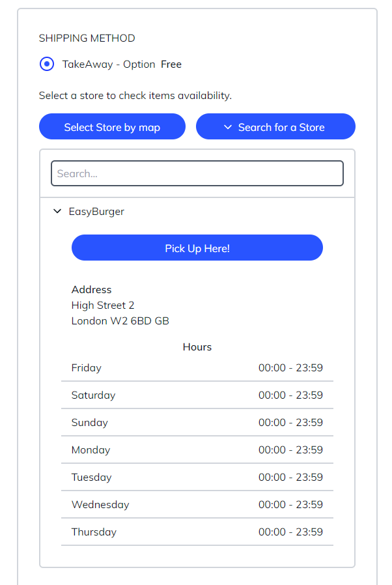Click the Address heading
This screenshot has width=392, height=585.
point(91,290)
